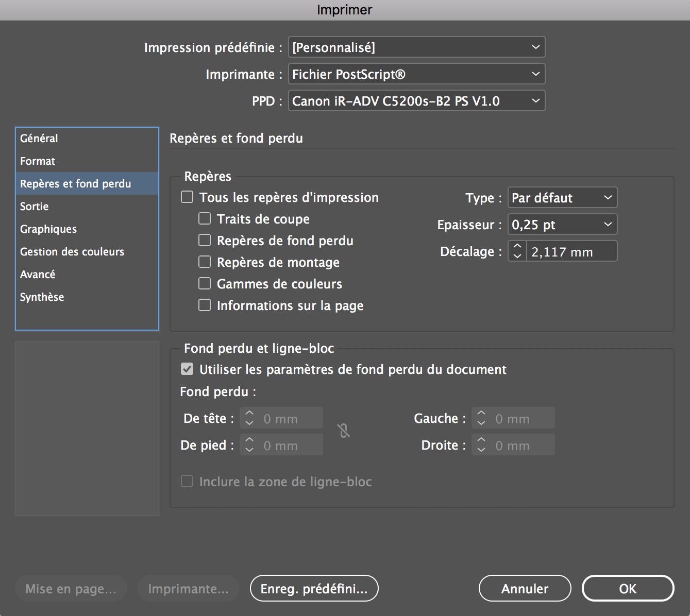Check the Repères de montage box
Viewport: 690px width, 616px height.
tap(205, 262)
